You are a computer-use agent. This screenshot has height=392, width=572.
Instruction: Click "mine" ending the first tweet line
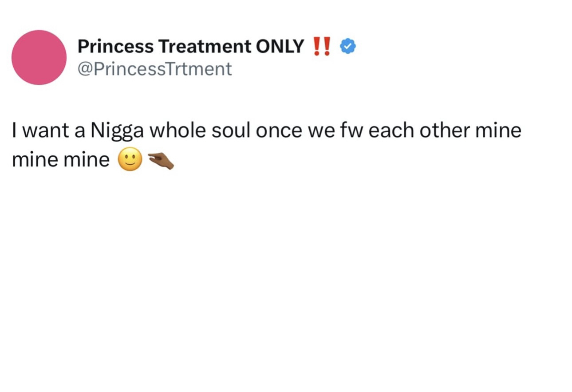[x=498, y=131]
